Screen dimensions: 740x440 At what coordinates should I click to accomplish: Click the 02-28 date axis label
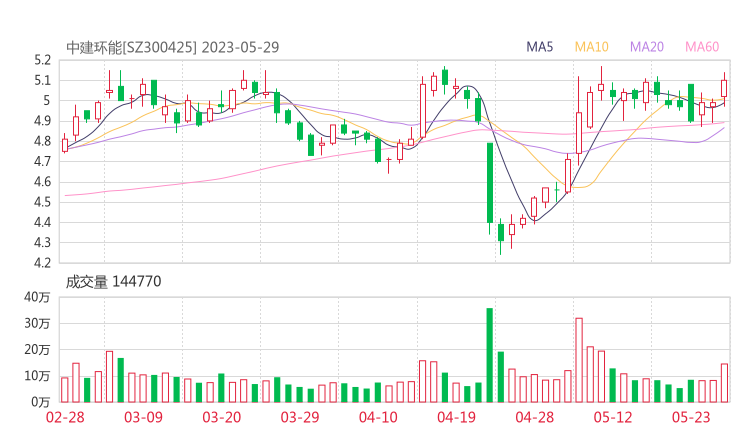click(65, 417)
